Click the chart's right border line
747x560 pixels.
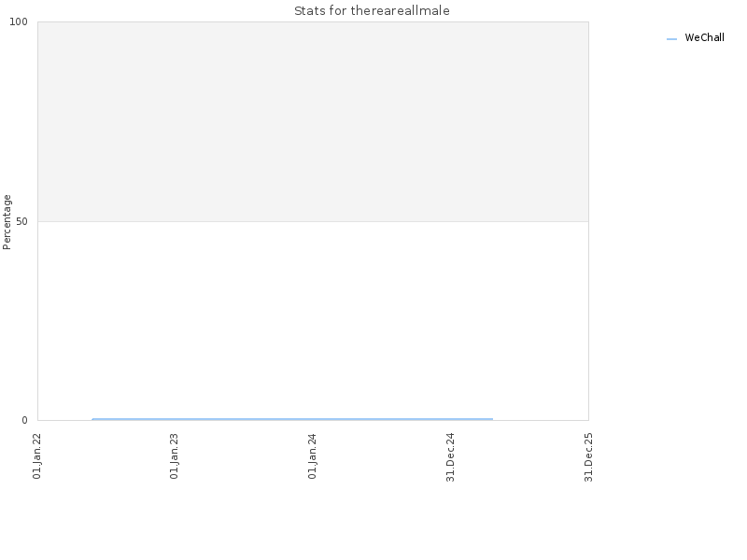[589, 221]
